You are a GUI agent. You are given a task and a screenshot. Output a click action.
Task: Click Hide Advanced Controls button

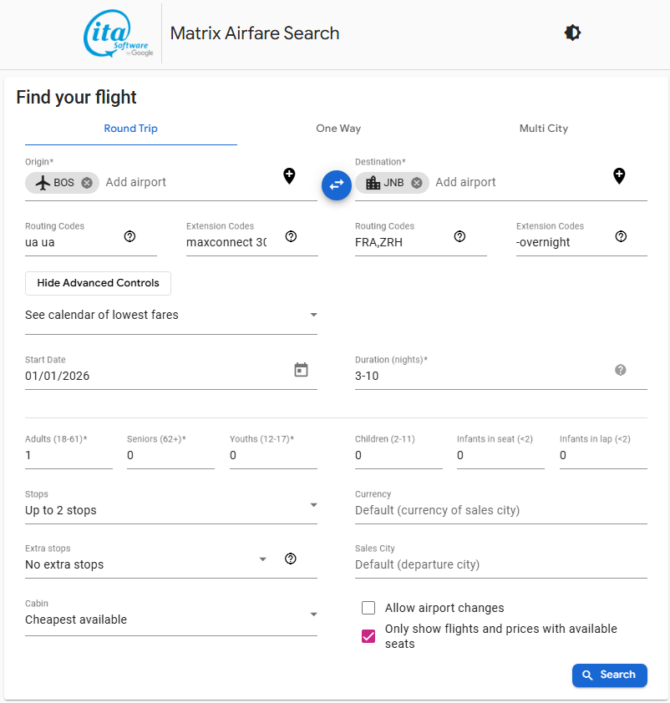[98, 283]
